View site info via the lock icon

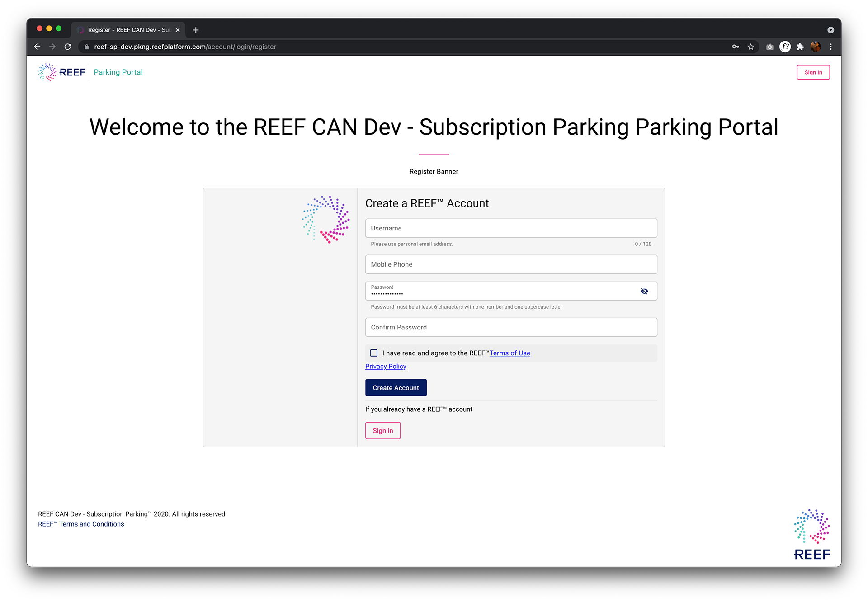pos(86,47)
